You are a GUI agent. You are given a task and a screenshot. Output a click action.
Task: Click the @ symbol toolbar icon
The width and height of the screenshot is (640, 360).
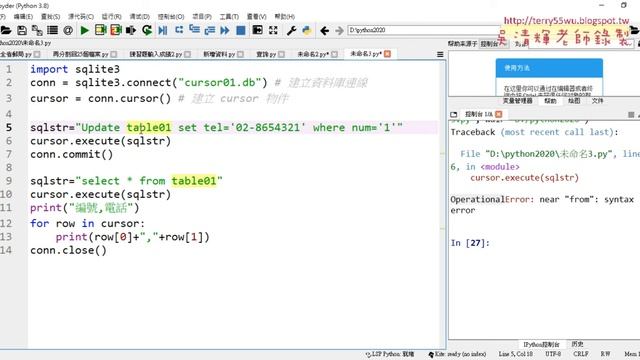[x=68, y=30]
